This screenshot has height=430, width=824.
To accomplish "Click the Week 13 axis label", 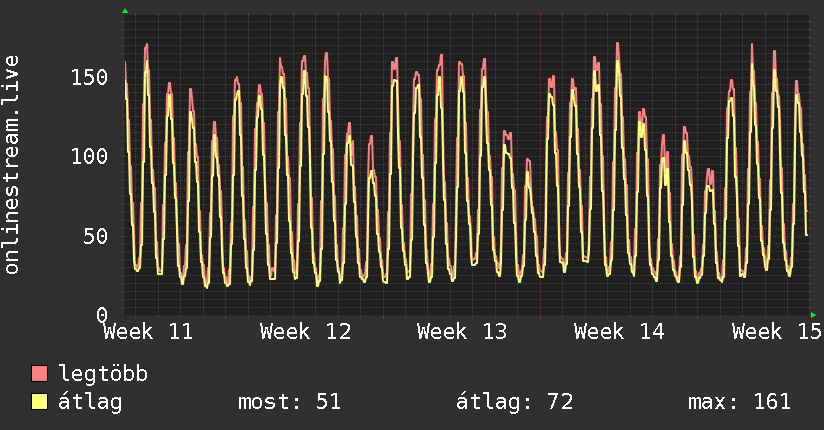I will click(x=462, y=332).
